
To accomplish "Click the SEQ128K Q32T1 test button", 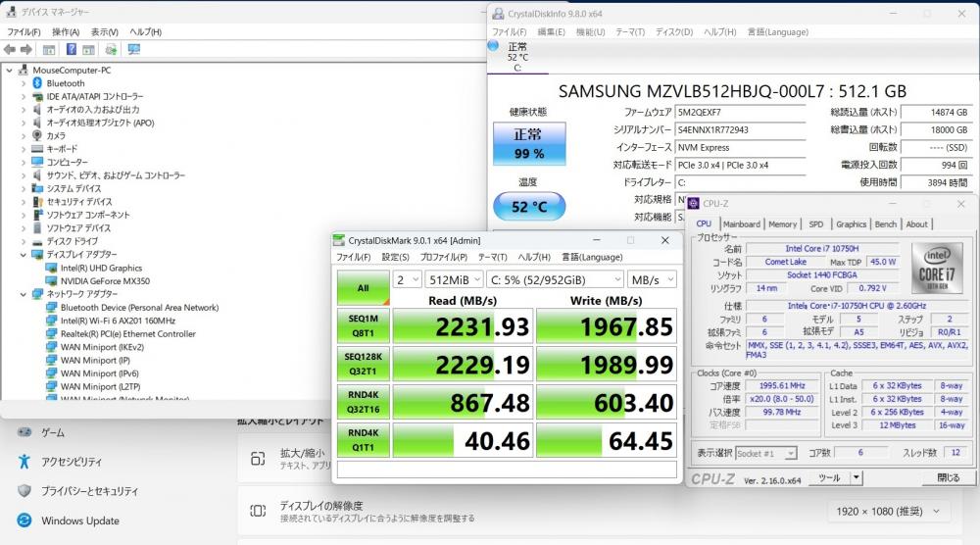I will tap(364, 364).
